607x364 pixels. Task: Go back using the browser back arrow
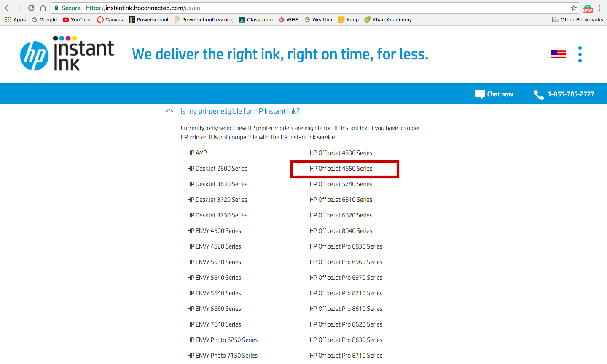[x=8, y=8]
